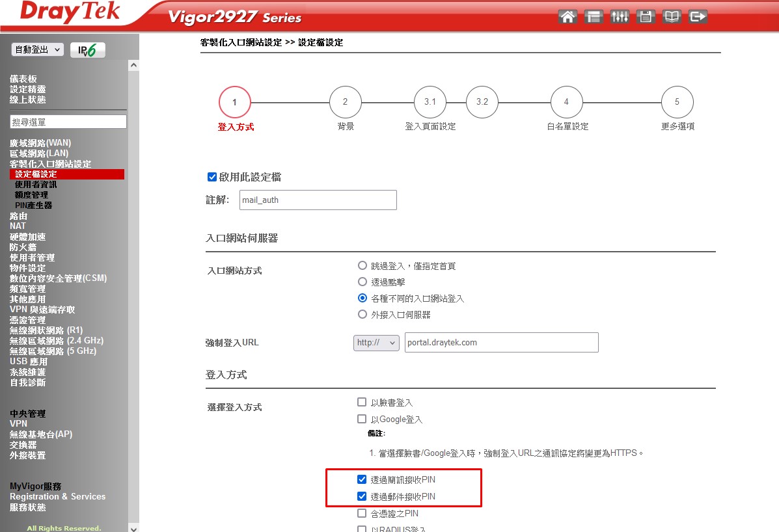Open PIN產生器 in the sidebar
This screenshot has height=532, width=779.
point(33,206)
